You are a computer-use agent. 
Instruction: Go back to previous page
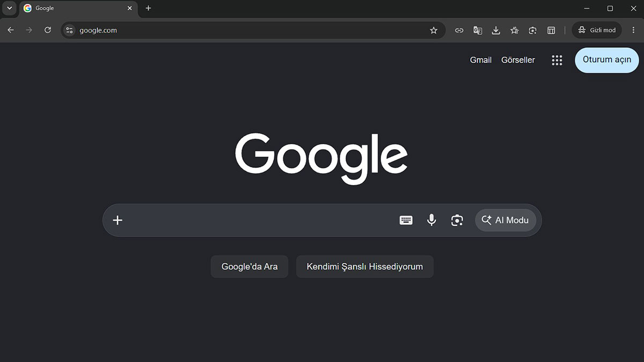[11, 30]
